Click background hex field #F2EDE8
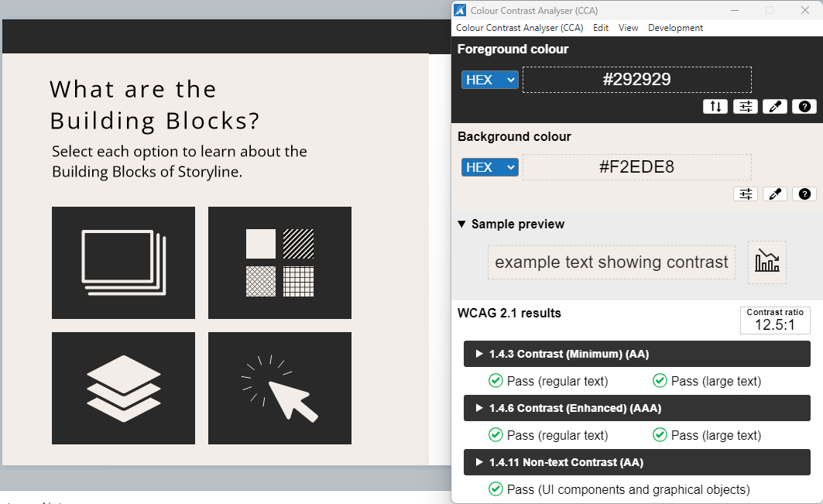 (x=637, y=167)
